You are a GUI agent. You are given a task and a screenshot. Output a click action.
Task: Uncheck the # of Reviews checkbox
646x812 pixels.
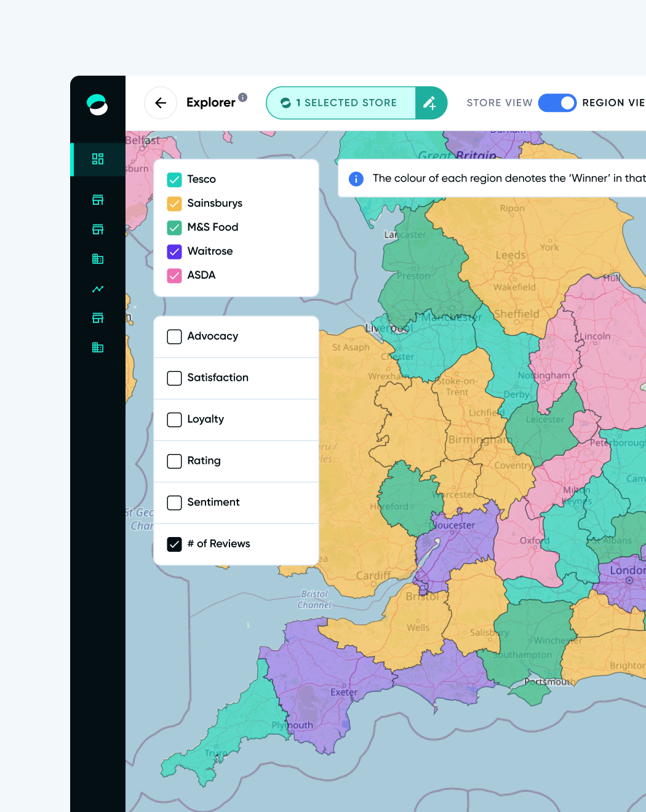point(175,544)
